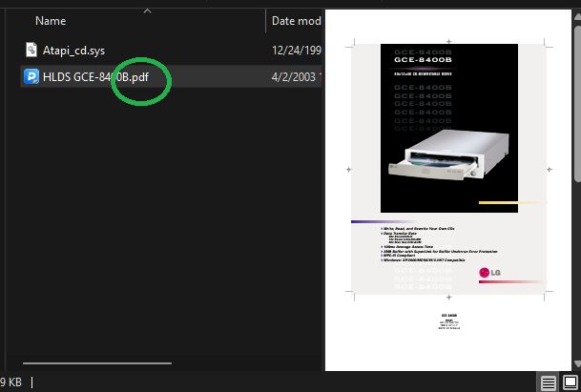Click the preview pane vertical scrollbar thumb

point(577,103)
